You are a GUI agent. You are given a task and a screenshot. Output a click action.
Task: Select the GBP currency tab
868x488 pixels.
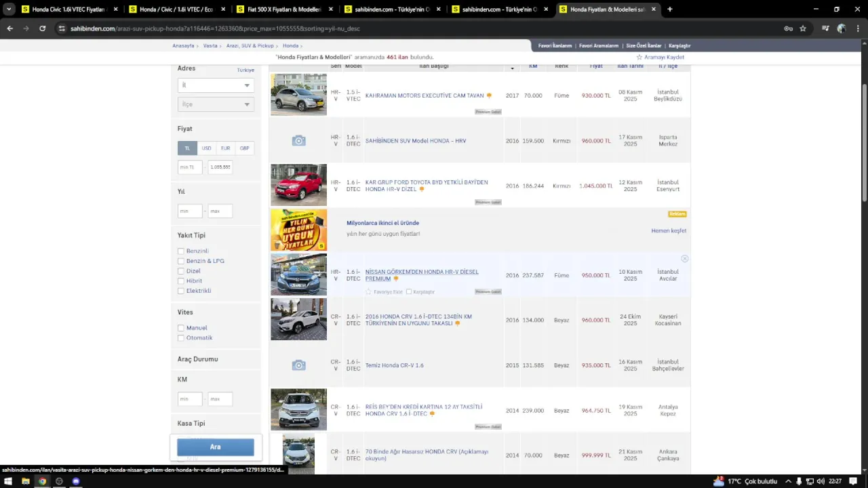tap(244, 148)
